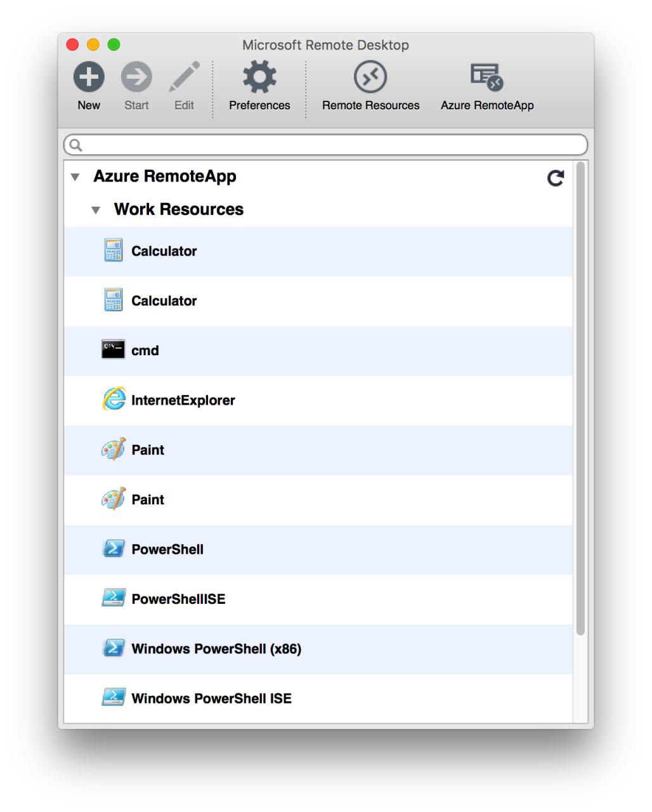This screenshot has width=652, height=812.
Task: Click the Edit pencil icon
Action: (x=185, y=77)
